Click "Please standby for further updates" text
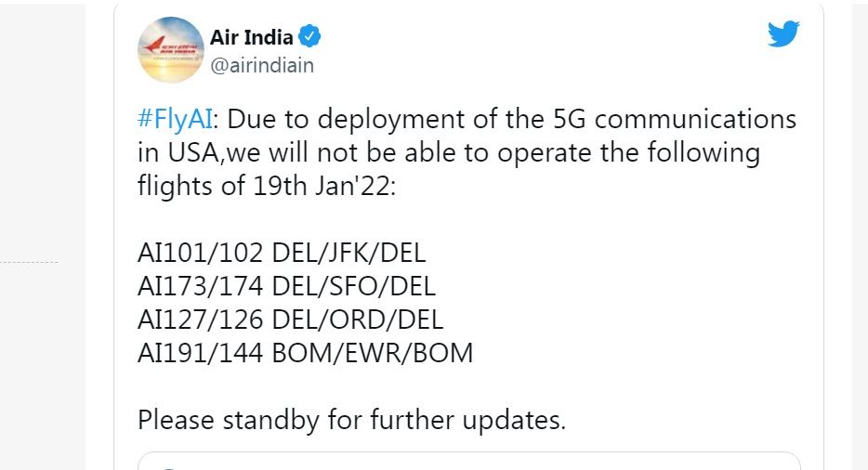 click(351, 420)
